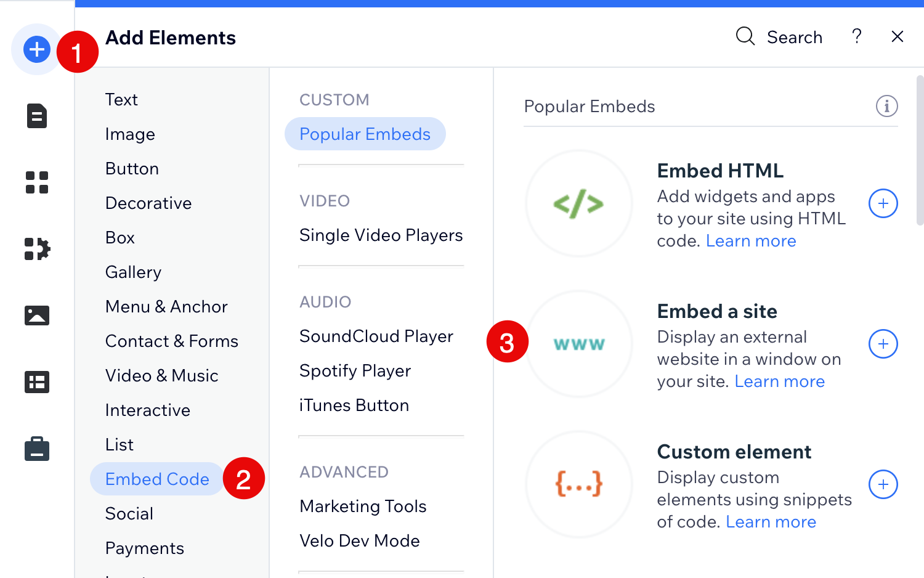924x578 pixels.
Task: Add the Custom element with plus button
Action: 883,484
